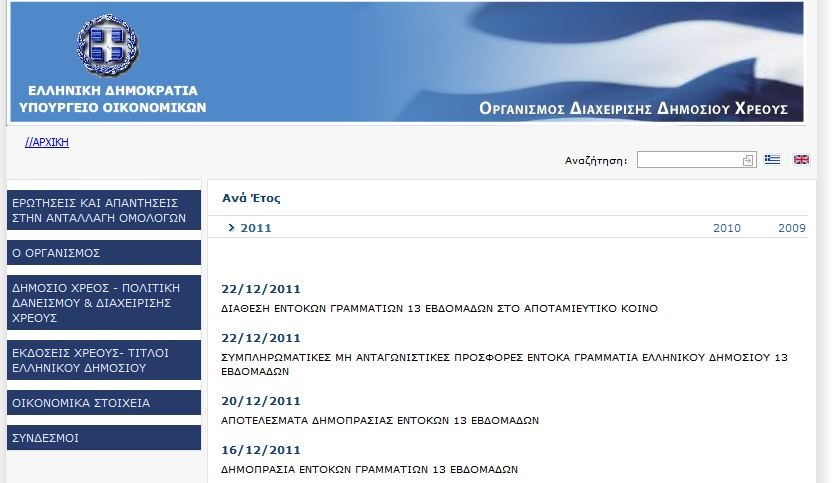Click the 16/12/2011 date heading
838x483 pixels.
261,450
